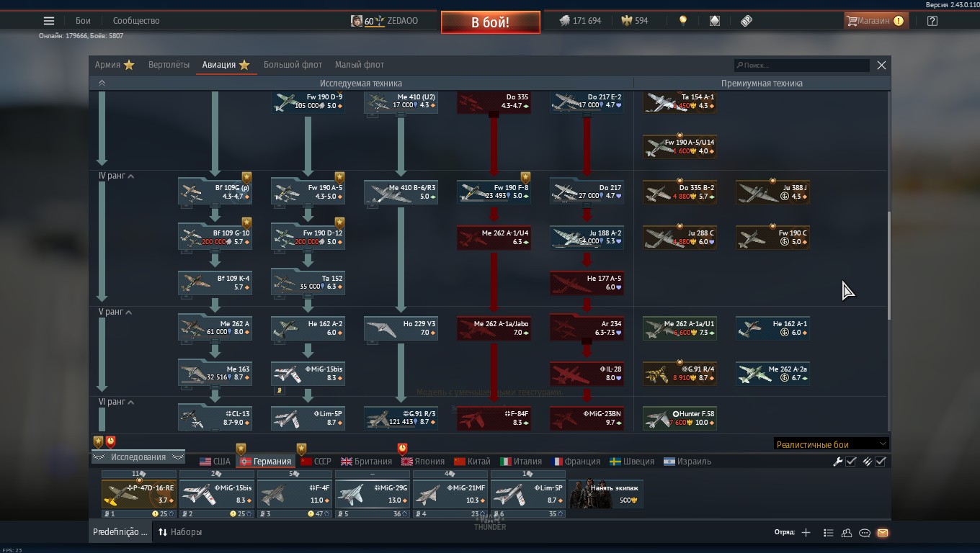Open the Predefinição preset button
The width and height of the screenshot is (980, 553).
(x=120, y=532)
